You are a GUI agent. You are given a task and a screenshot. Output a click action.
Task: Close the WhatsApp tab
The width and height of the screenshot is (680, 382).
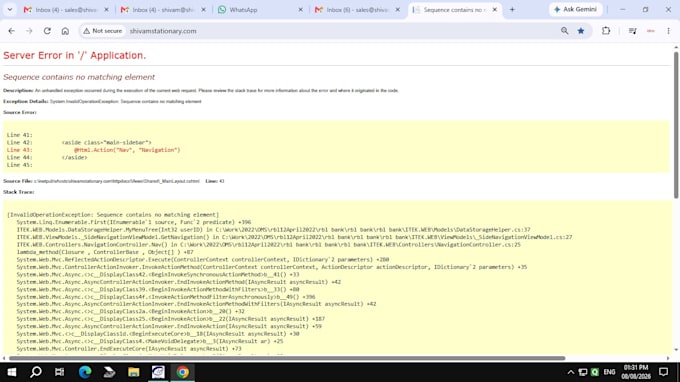tap(301, 10)
